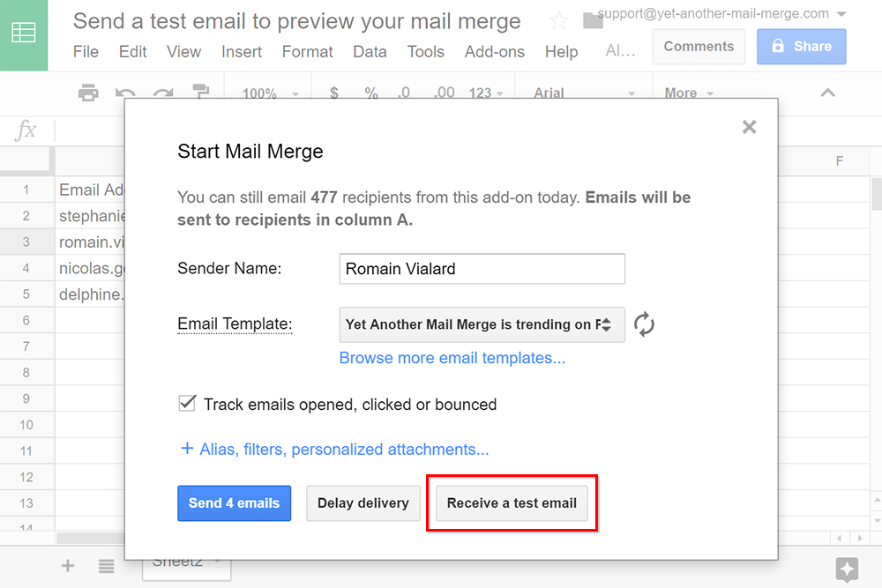
Task: Increase decimal places
Action: [445, 93]
